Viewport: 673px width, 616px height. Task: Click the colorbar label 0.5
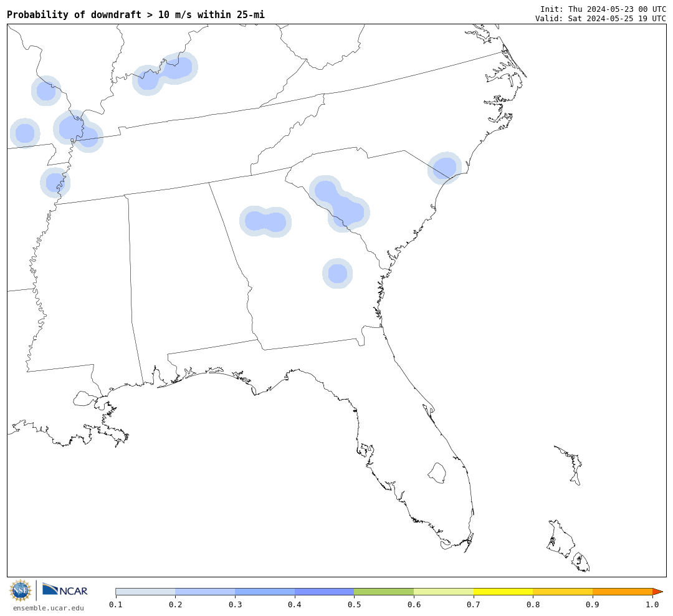click(354, 605)
